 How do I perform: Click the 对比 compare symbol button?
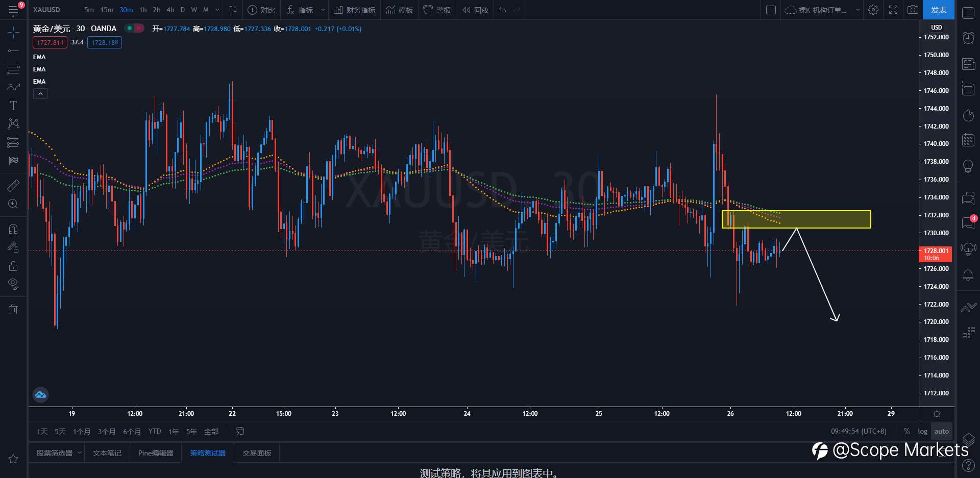261,10
